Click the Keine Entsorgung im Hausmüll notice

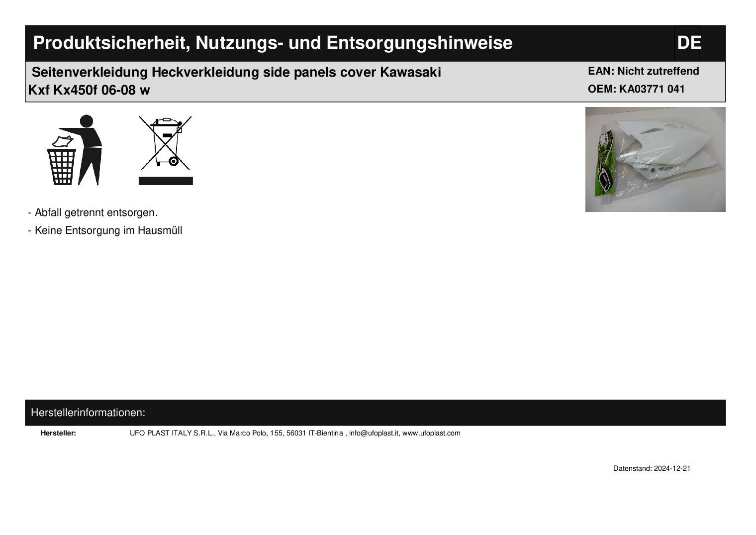tap(105, 230)
